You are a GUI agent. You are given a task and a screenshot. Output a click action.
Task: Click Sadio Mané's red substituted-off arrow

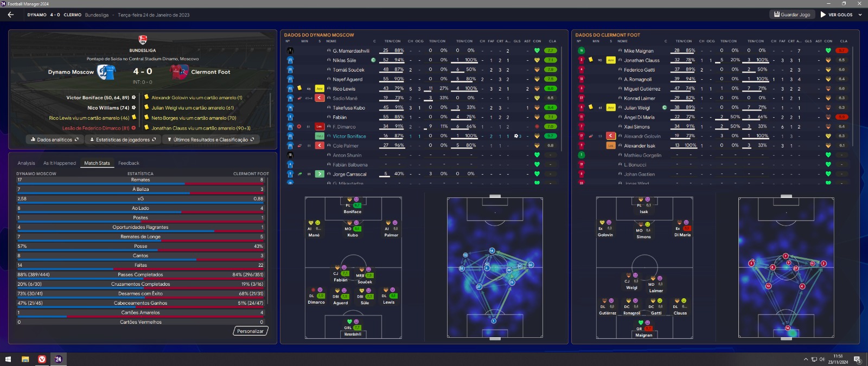point(320,98)
